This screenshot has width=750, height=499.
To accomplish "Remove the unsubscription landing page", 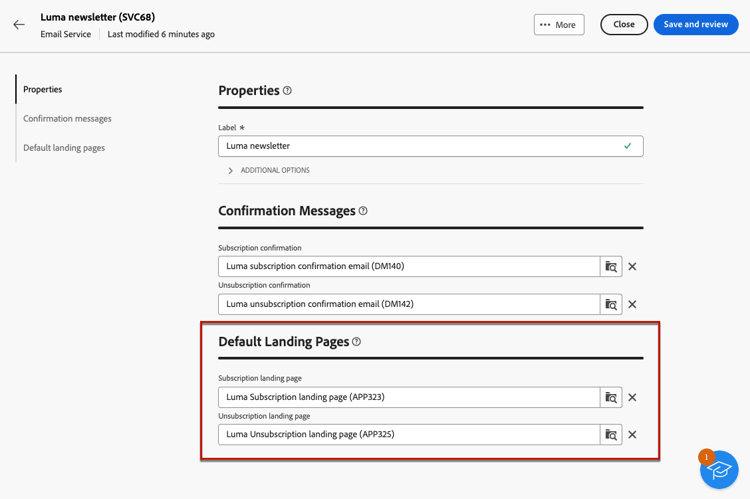I will click(632, 435).
